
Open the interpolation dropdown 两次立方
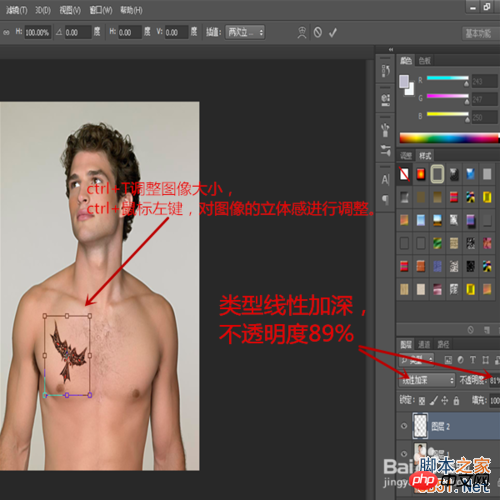point(245,32)
